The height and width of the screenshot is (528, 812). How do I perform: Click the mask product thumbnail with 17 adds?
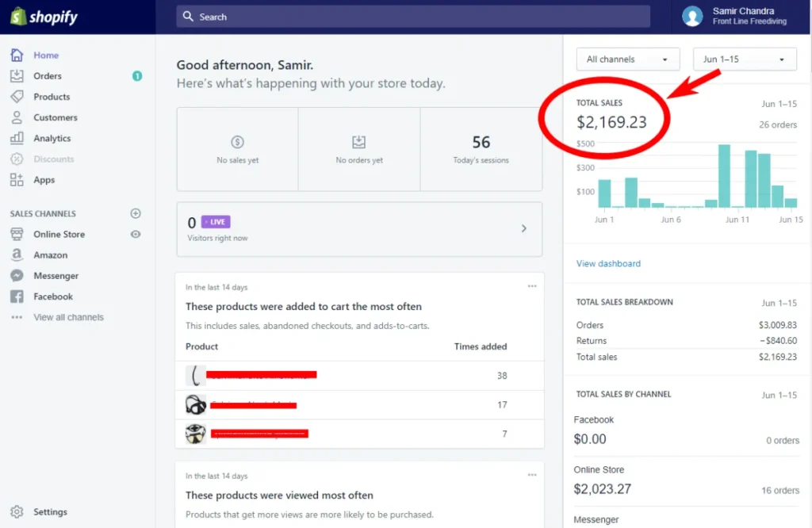point(195,405)
